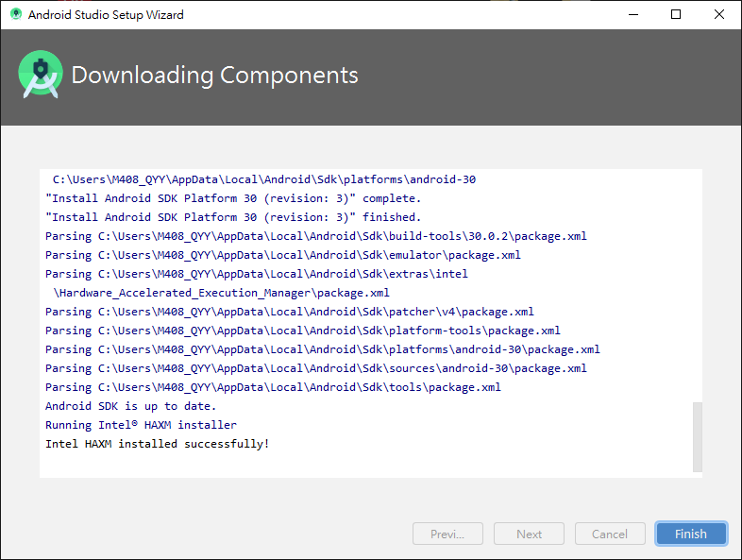Image resolution: width=742 pixels, height=560 pixels.
Task: Click 'Running Intel® HAXM installer' line
Action: (x=141, y=425)
